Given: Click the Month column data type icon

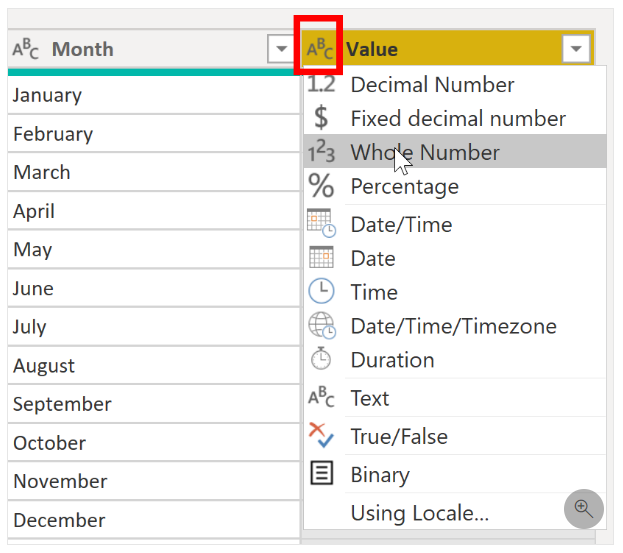Looking at the screenshot, I should pyautogui.click(x=25, y=49).
